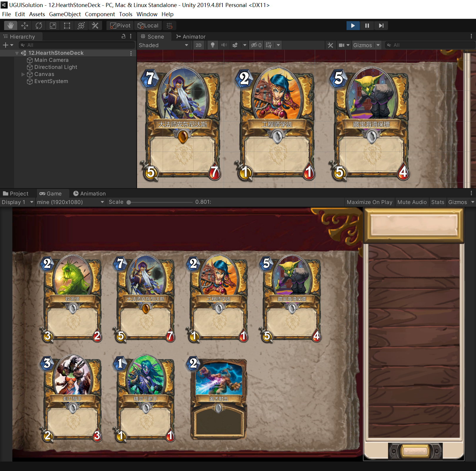
Task: Open Scene view component tools icon
Action: (x=331, y=45)
